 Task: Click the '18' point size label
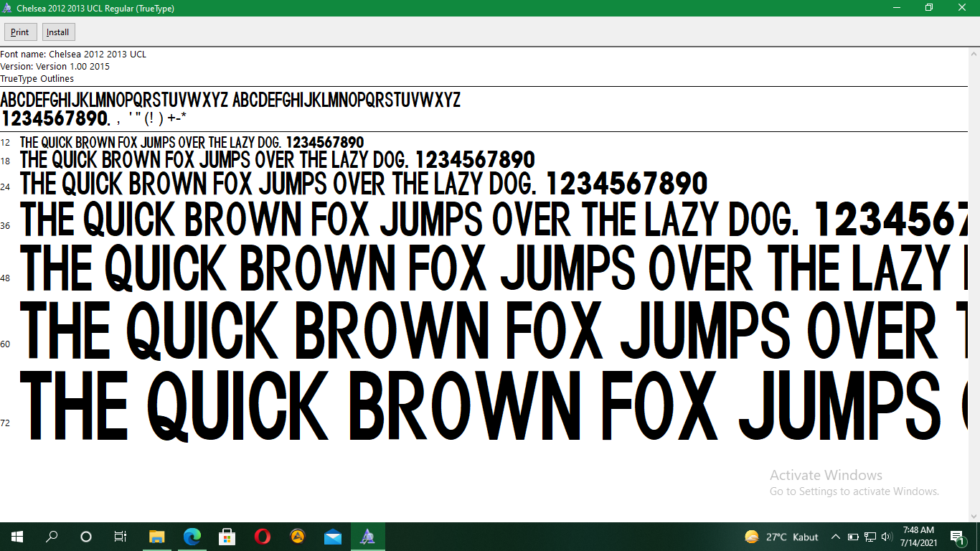coord(5,161)
